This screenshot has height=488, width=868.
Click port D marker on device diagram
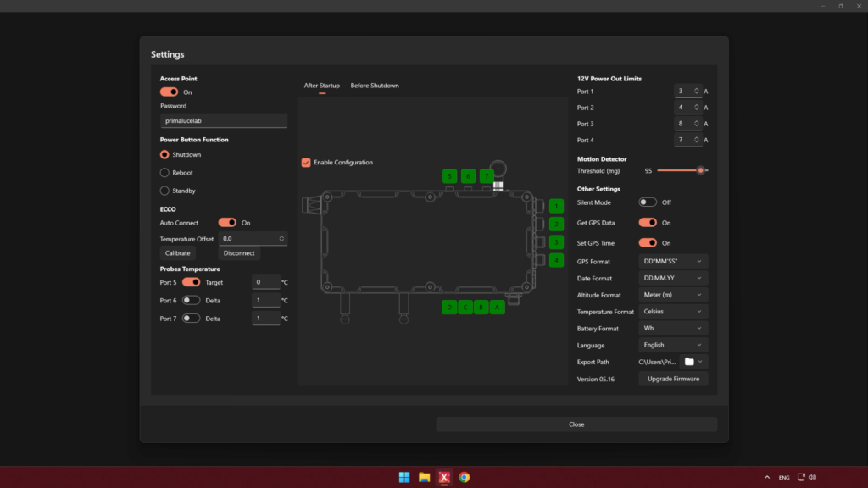click(x=449, y=308)
